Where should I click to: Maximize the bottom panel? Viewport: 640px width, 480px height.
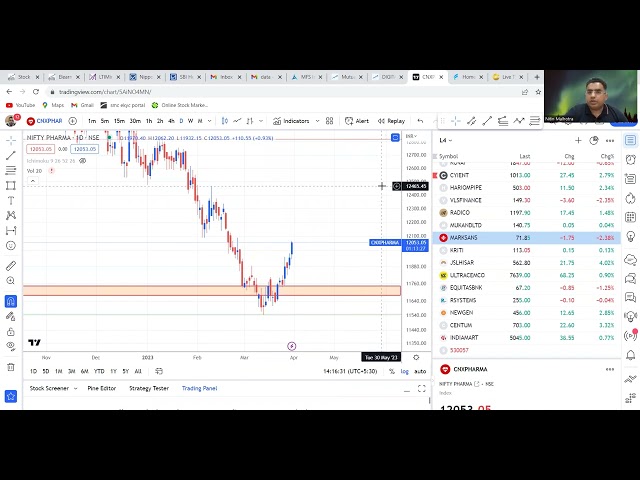422,389
